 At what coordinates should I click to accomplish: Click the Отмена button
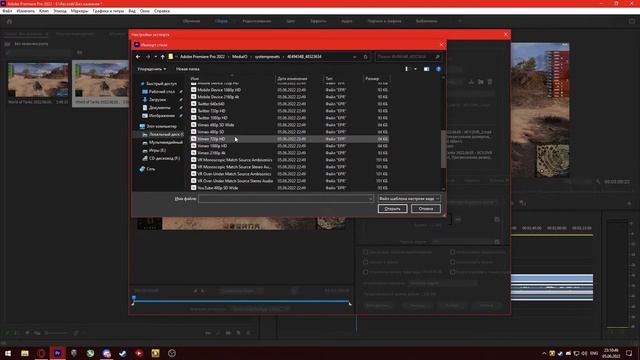[x=426, y=209]
